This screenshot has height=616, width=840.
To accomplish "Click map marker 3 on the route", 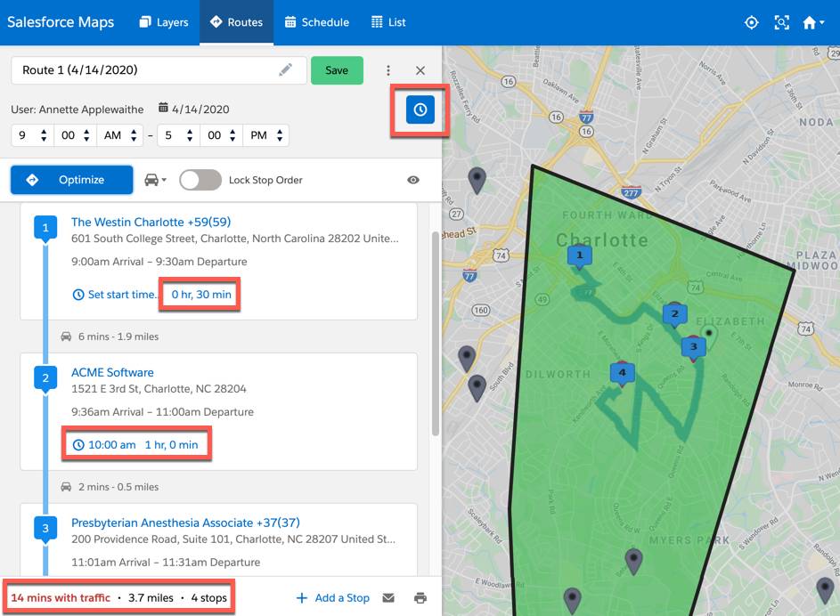I will (693, 347).
